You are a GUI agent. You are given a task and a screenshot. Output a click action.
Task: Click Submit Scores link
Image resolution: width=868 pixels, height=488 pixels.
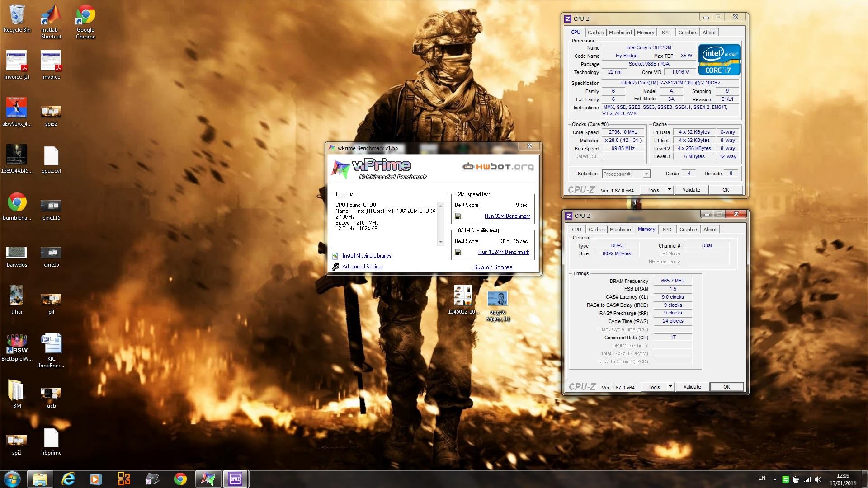(493, 267)
